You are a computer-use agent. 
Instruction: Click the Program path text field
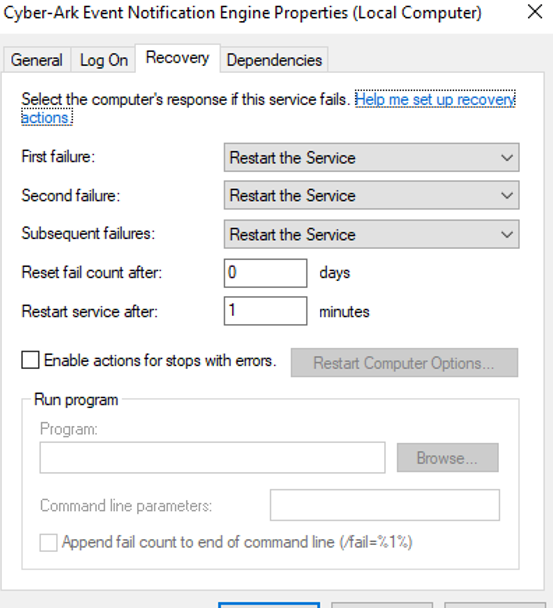click(x=213, y=457)
